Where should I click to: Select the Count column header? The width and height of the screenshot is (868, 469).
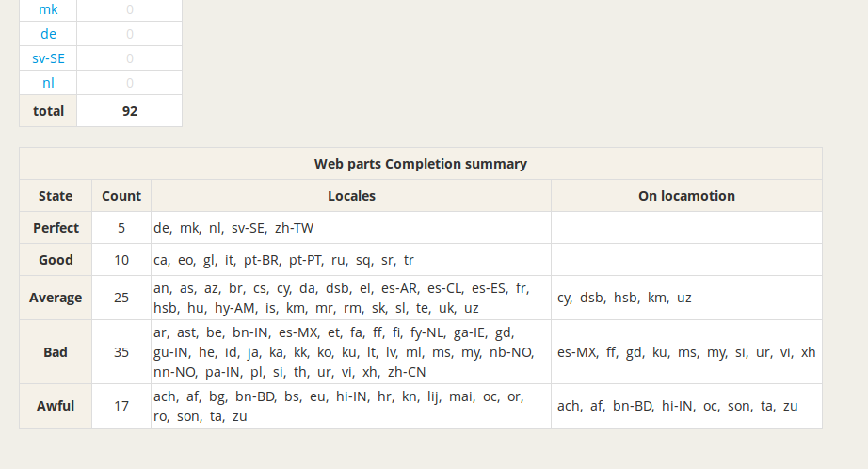coord(121,196)
